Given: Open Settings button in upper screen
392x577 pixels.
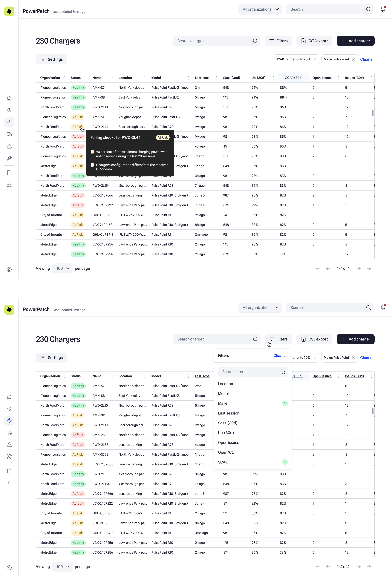Looking at the screenshot, I should pyautogui.click(x=52, y=59).
